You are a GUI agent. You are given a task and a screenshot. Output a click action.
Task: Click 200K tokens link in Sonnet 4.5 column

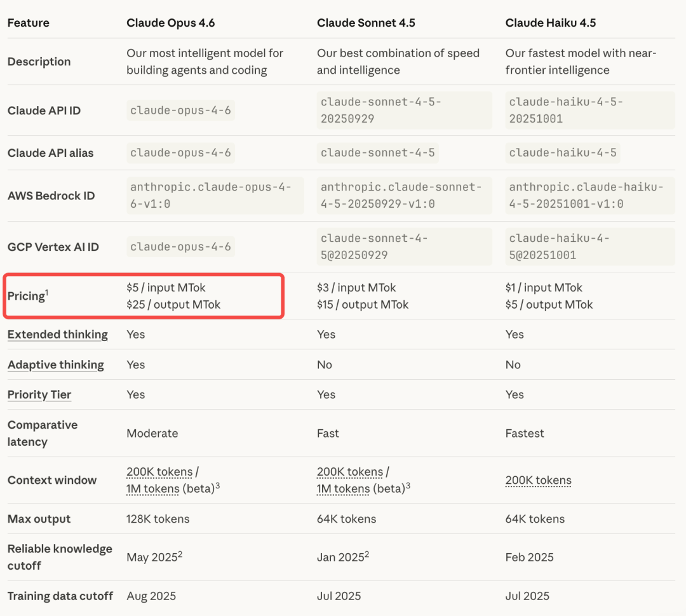[x=350, y=472]
